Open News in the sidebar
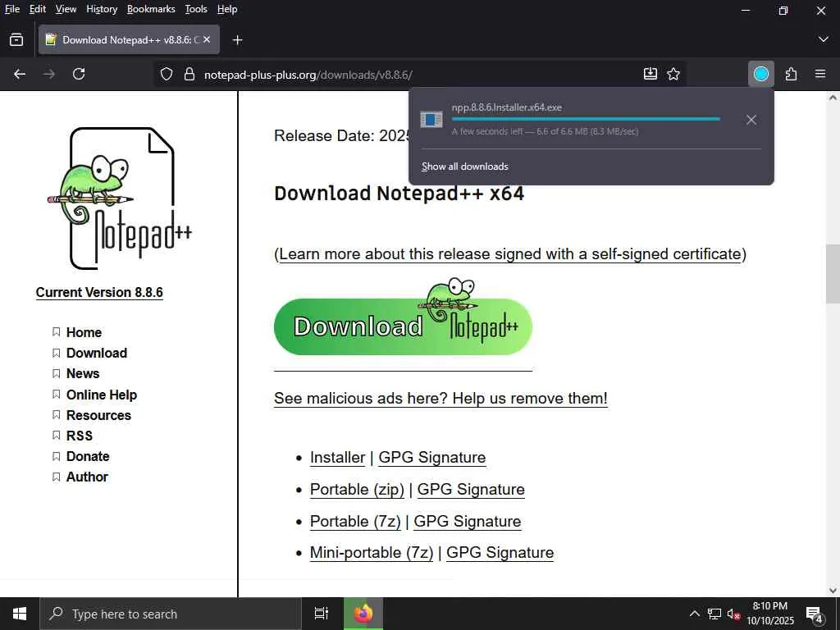This screenshot has width=840, height=630. [83, 373]
